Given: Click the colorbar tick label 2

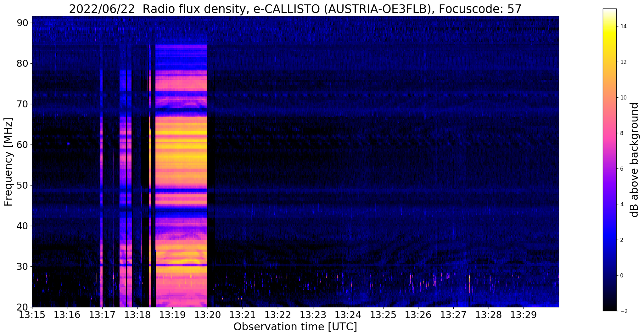Looking at the screenshot, I should click(x=622, y=240).
